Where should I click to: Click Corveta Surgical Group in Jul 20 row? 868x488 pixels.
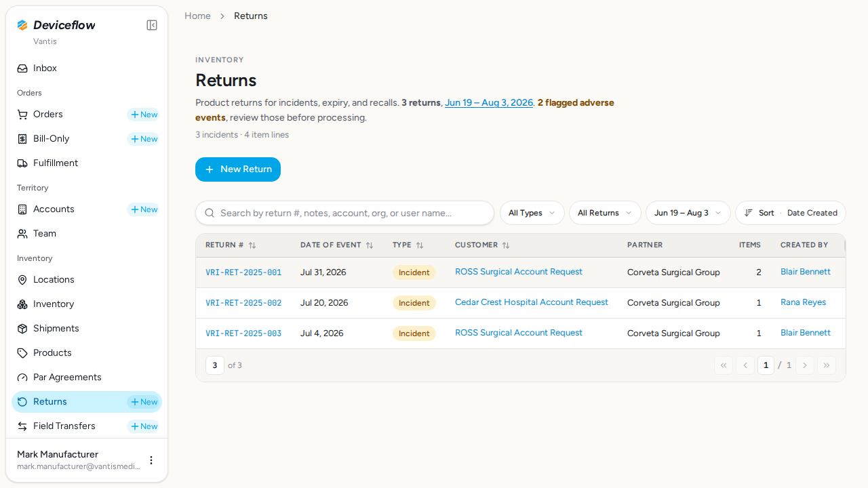tap(673, 303)
